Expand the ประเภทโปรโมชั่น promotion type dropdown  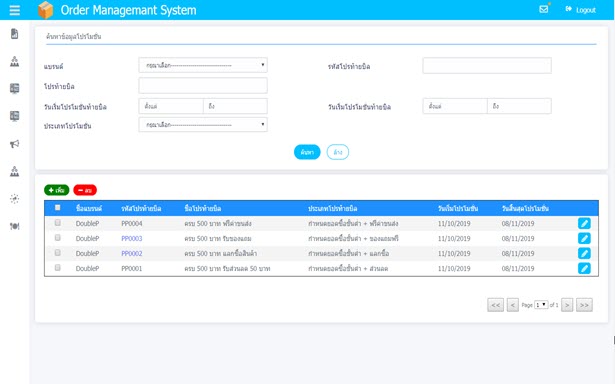203,125
